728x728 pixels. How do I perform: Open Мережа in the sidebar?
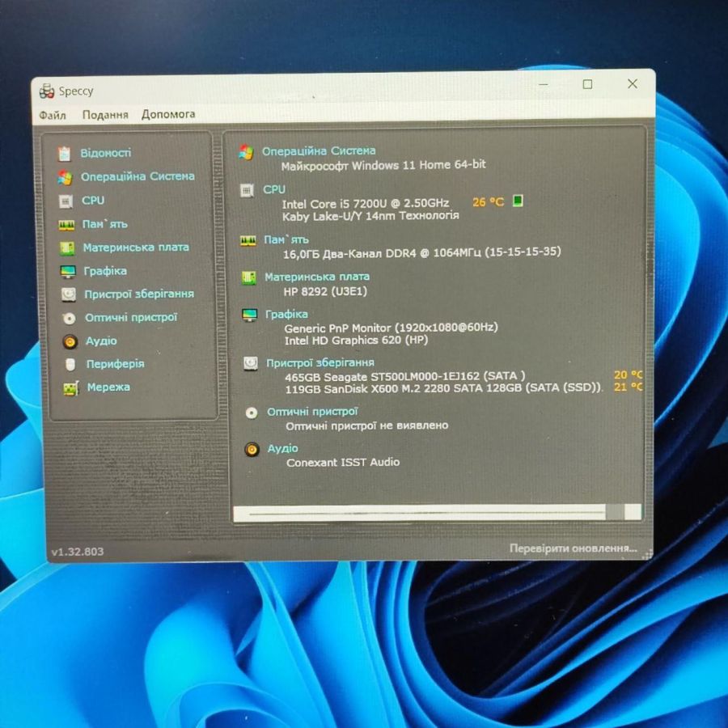click(108, 387)
